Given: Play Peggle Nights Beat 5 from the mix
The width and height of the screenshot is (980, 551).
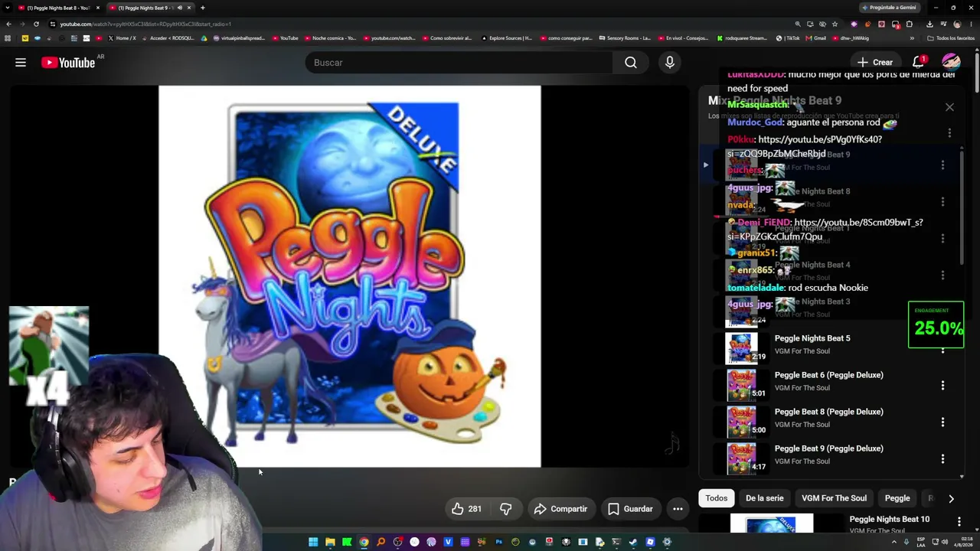Looking at the screenshot, I should tap(812, 338).
